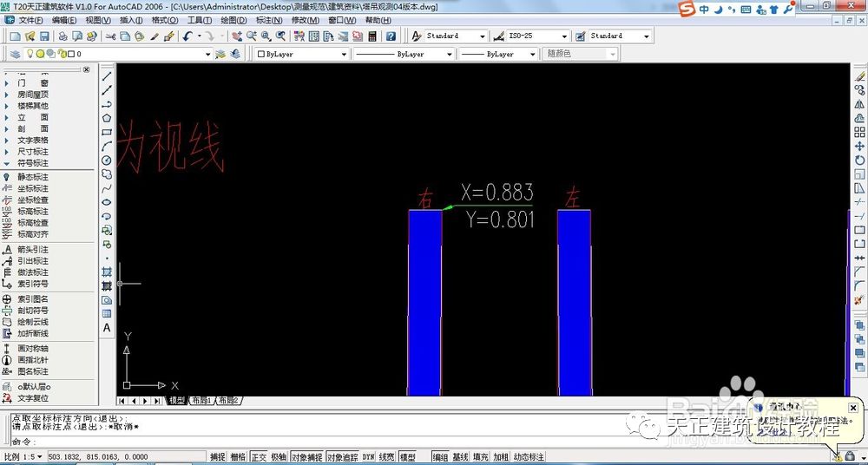This screenshot has height=465, width=868.
Task: Select the Circle draw tool
Action: click(107, 160)
